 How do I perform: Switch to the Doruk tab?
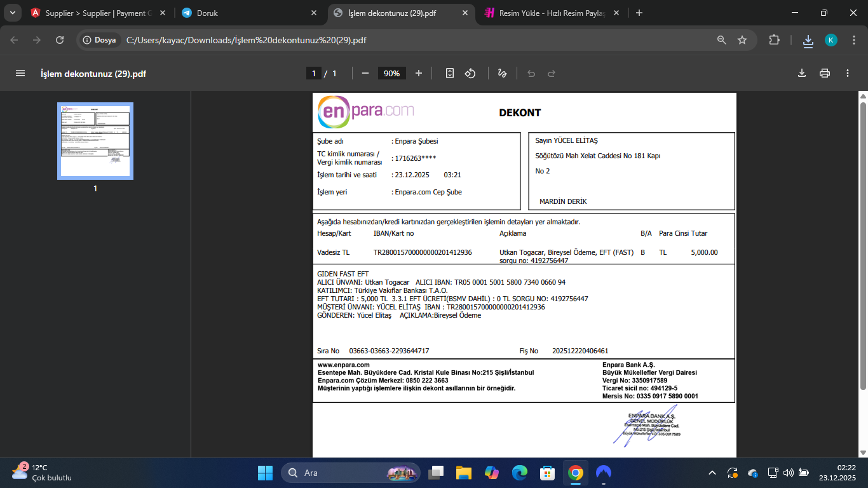pos(250,13)
